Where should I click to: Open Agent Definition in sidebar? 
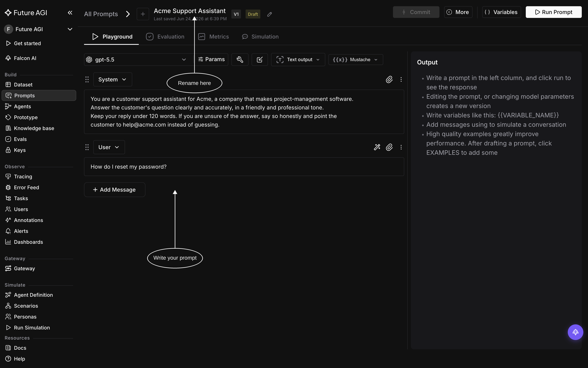(x=39, y=295)
